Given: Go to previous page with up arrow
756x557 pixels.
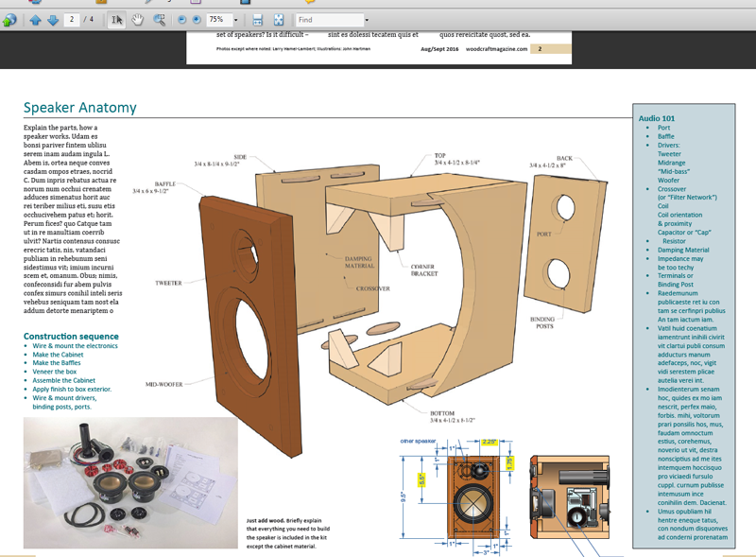Looking at the screenshot, I should [35, 20].
